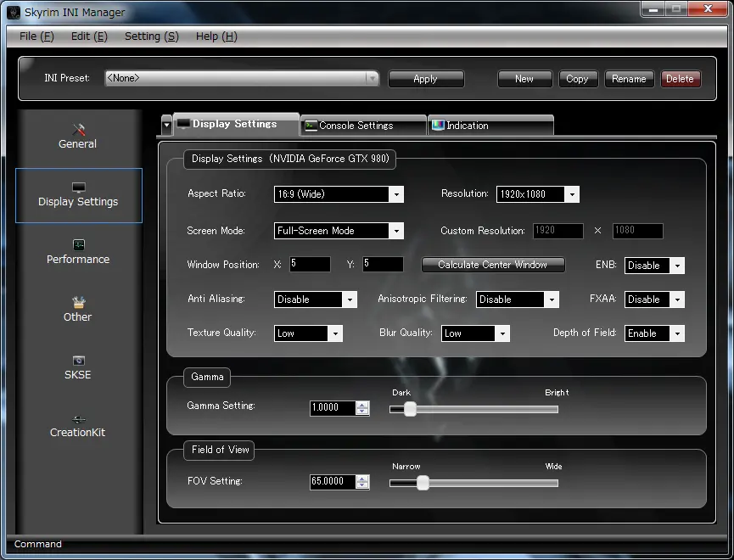The width and height of the screenshot is (734, 560).
Task: Open the Anisotropic Filtering dropdown
Action: [518, 300]
